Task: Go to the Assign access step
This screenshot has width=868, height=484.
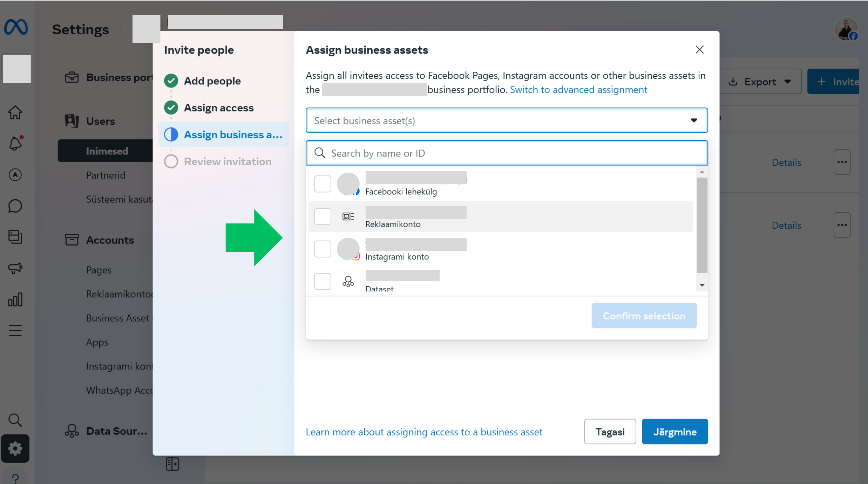Action: [218, 108]
